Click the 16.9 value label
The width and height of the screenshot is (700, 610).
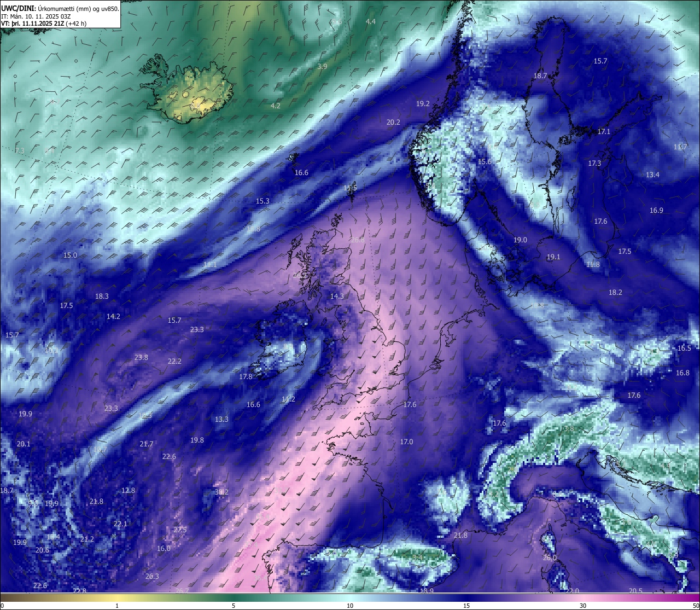tap(656, 210)
